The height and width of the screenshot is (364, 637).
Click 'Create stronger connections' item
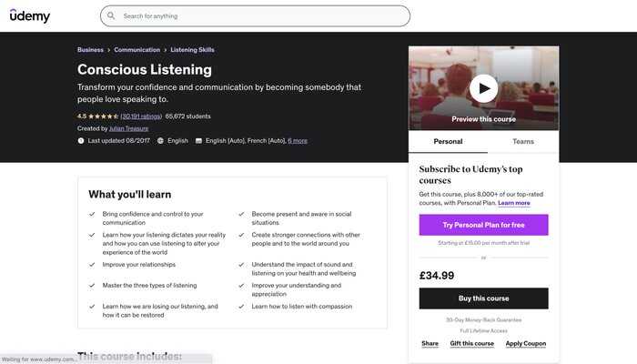pyautogui.click(x=306, y=238)
